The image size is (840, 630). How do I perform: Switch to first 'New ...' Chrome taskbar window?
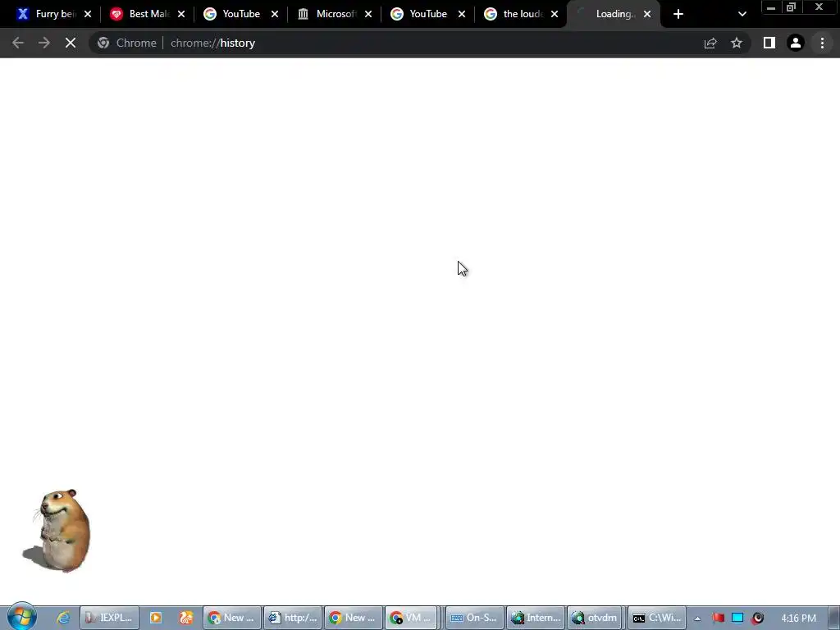[231, 618]
